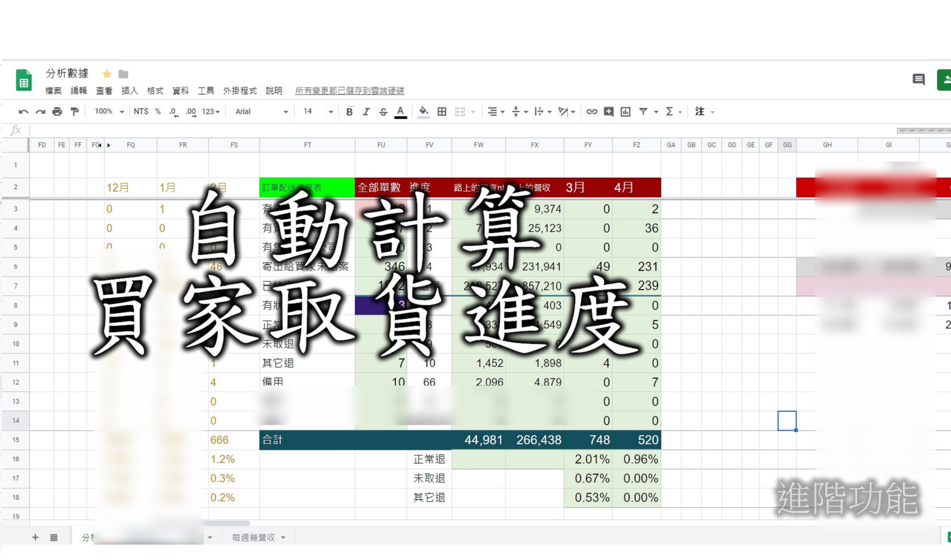Toggle bold formatting

click(349, 111)
